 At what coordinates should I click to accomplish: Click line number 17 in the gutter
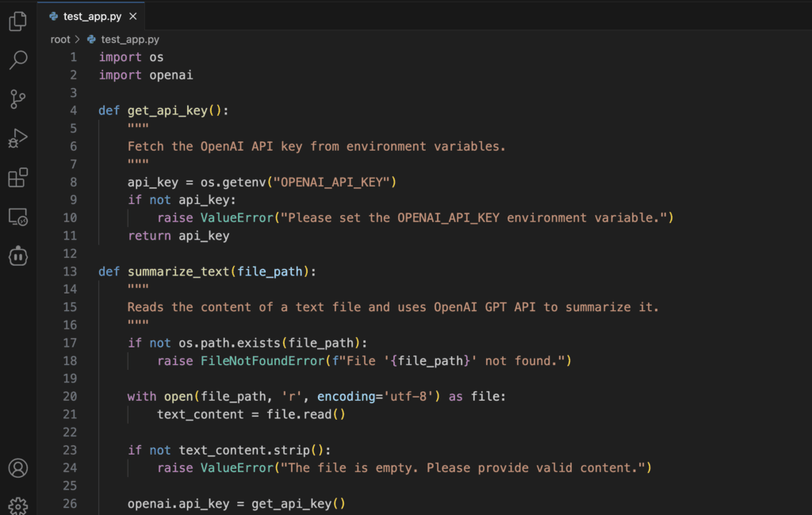click(x=70, y=343)
